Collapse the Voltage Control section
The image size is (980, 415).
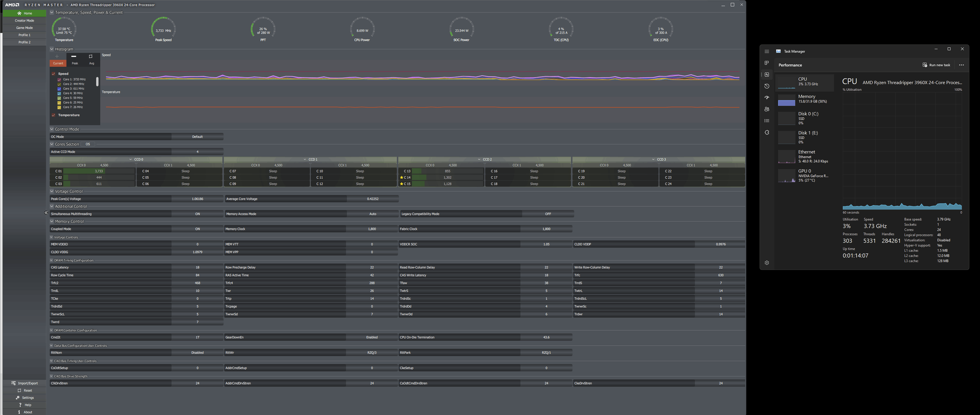click(52, 191)
